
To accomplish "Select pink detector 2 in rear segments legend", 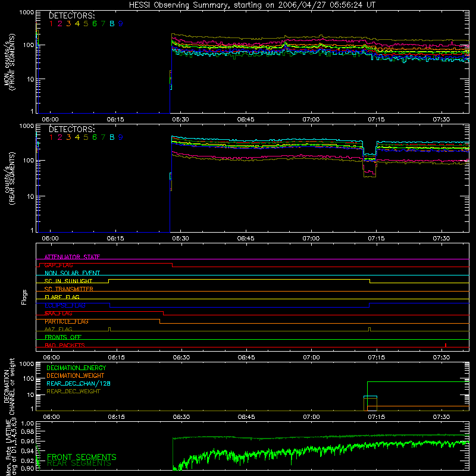I will tap(60, 137).
